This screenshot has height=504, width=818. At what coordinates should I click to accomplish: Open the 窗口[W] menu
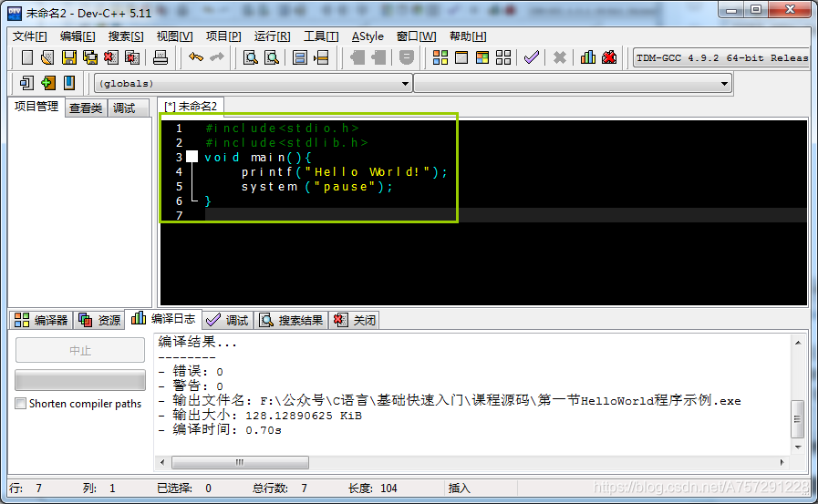click(416, 36)
